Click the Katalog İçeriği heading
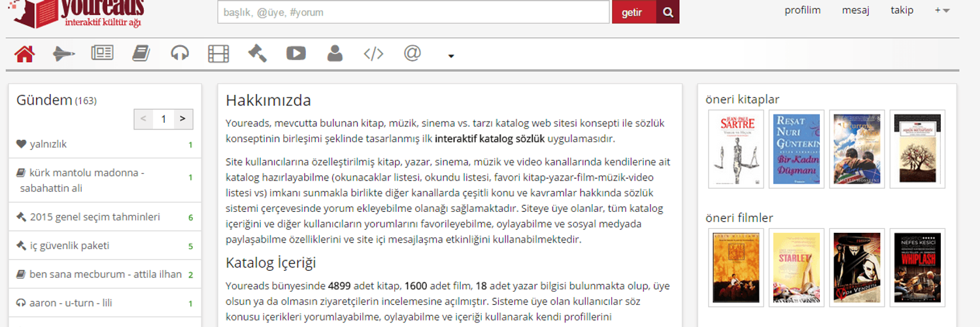The height and width of the screenshot is (327, 980). click(271, 263)
